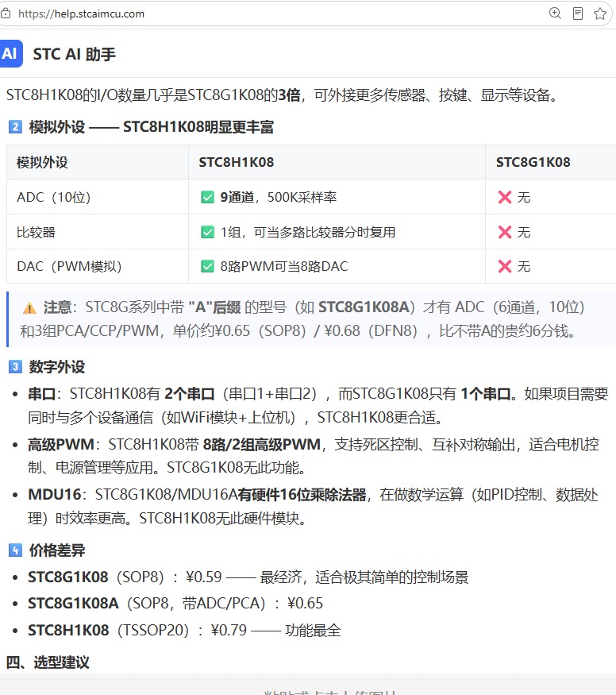
Task: Click the blue AI logo icon
Action: click(10, 54)
